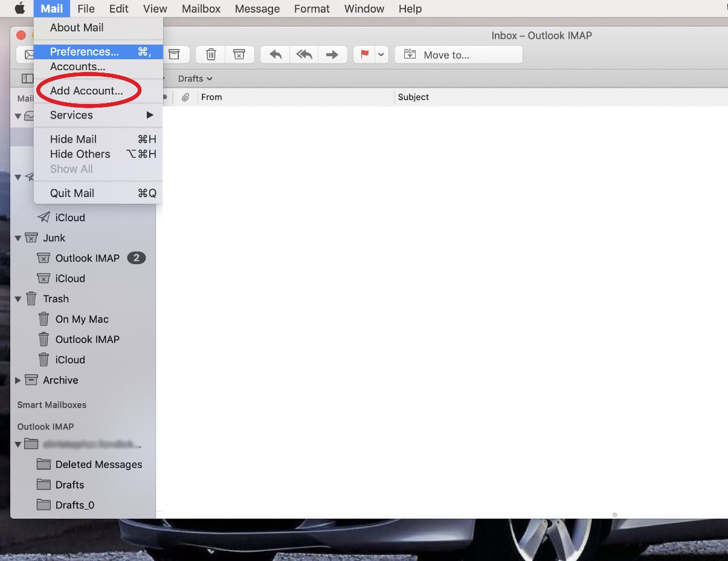Archive the selected message using toolbar icon
The height and width of the screenshot is (561, 728).
pyautogui.click(x=174, y=54)
